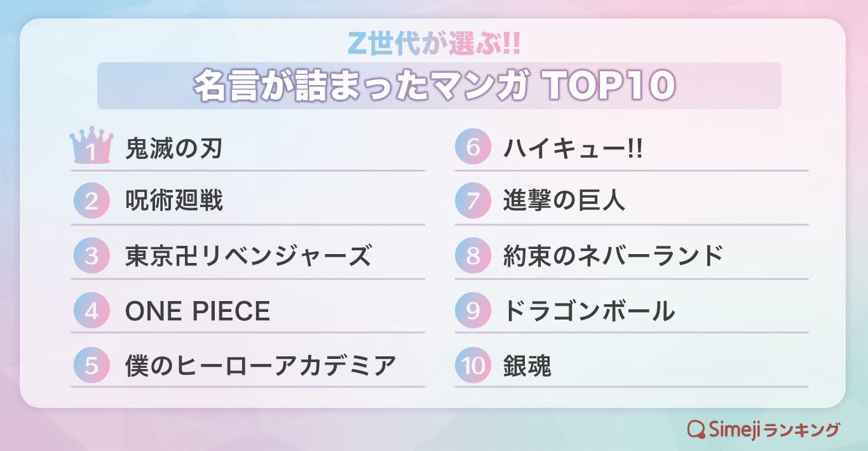Click the number 3 rank badge
This screenshot has height=451, width=868.
[92, 256]
